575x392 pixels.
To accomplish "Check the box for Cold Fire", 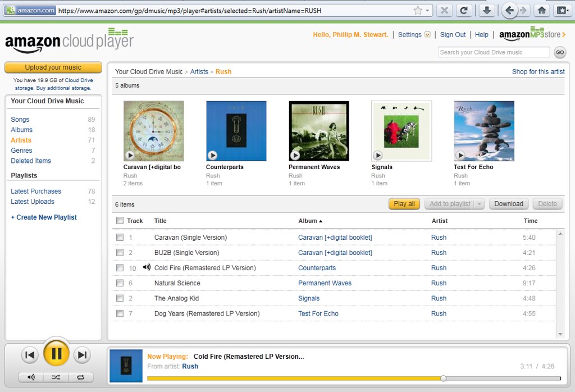I will point(120,268).
